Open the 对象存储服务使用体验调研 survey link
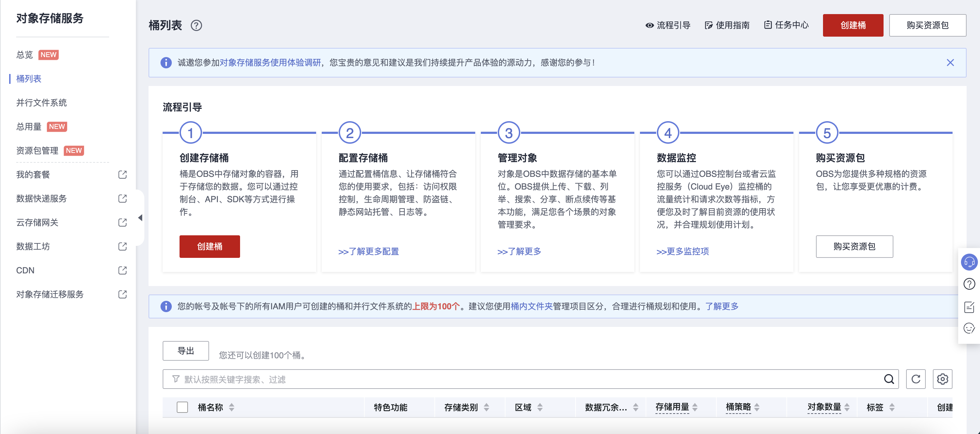The image size is (980, 434). [270, 62]
